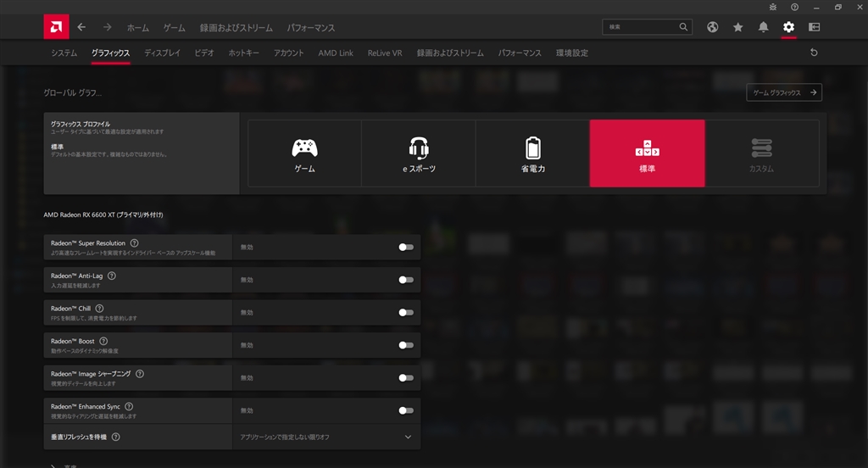Enable Radeon Super Resolution toggle
Viewport: 868px width, 468px height.
(406, 247)
